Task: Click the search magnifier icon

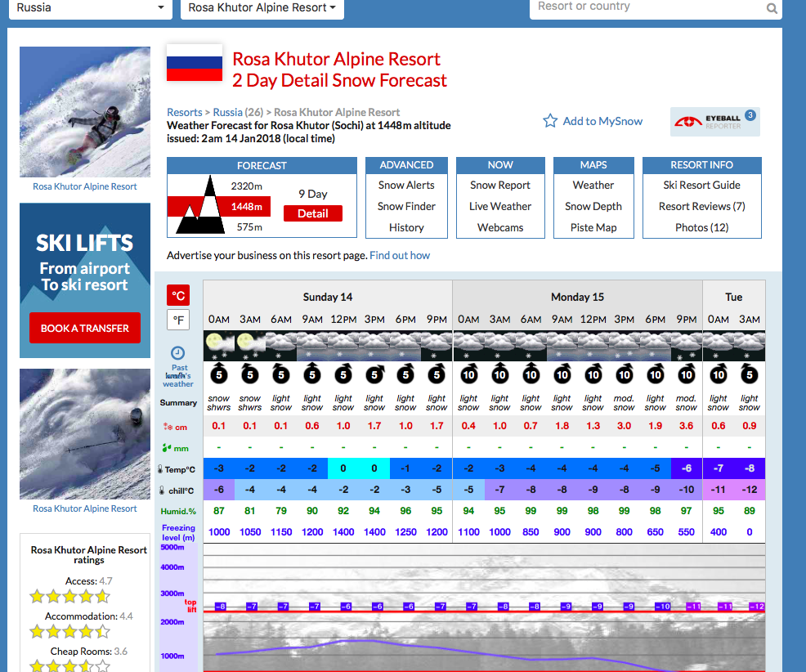Action: tap(772, 8)
